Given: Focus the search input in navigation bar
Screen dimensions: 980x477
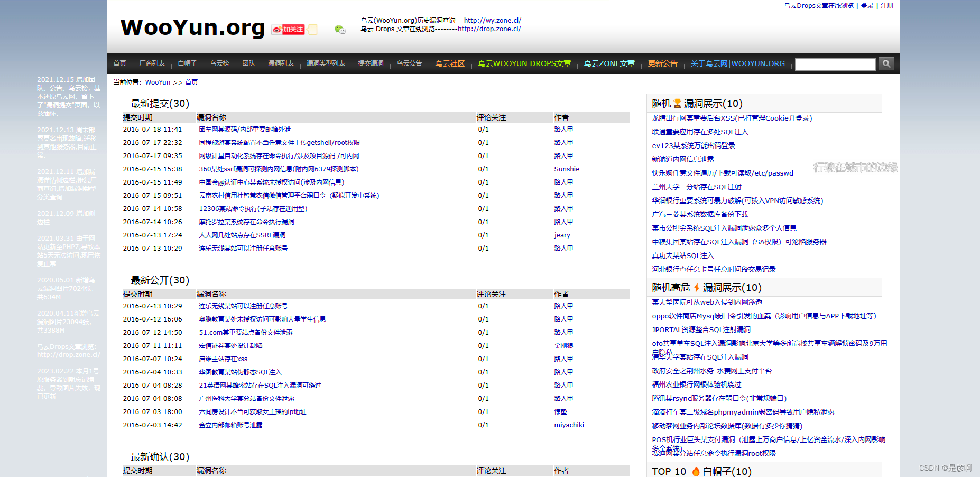Looking at the screenshot, I should click(835, 64).
